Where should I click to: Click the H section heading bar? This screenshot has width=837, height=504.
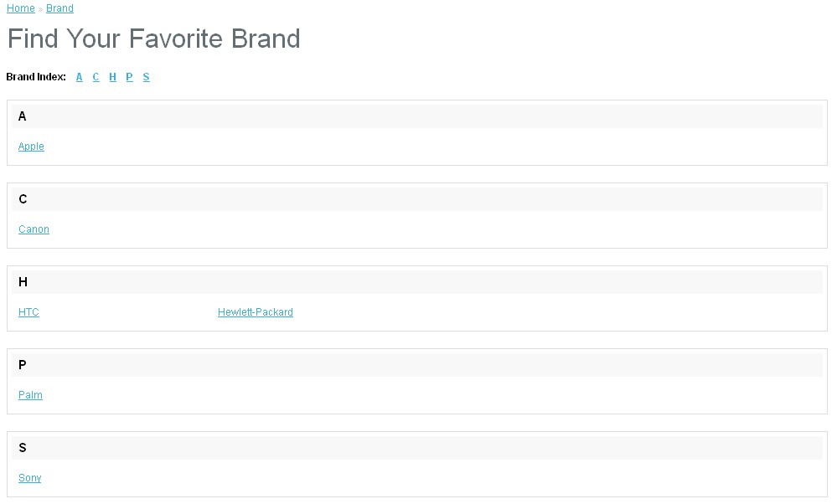[x=416, y=282]
